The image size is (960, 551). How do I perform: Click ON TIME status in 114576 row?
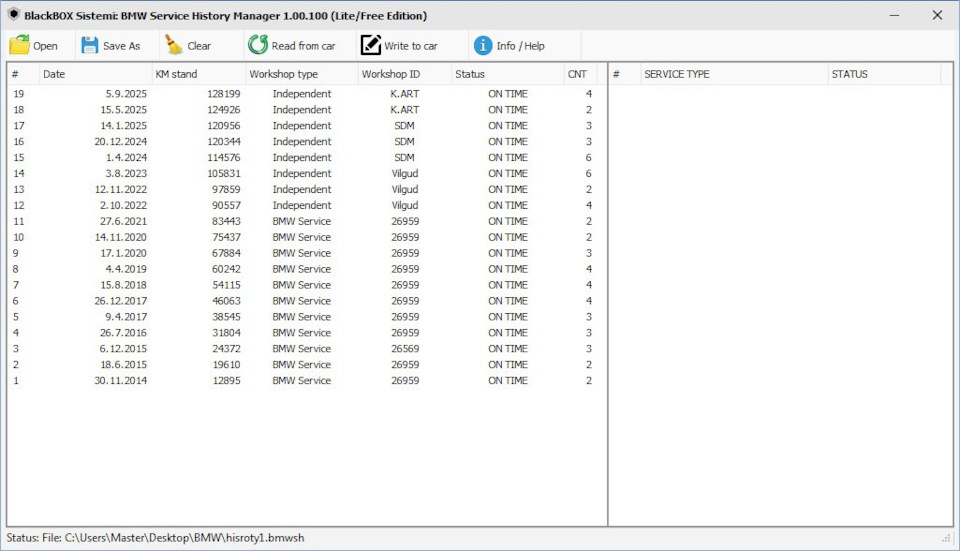point(508,157)
